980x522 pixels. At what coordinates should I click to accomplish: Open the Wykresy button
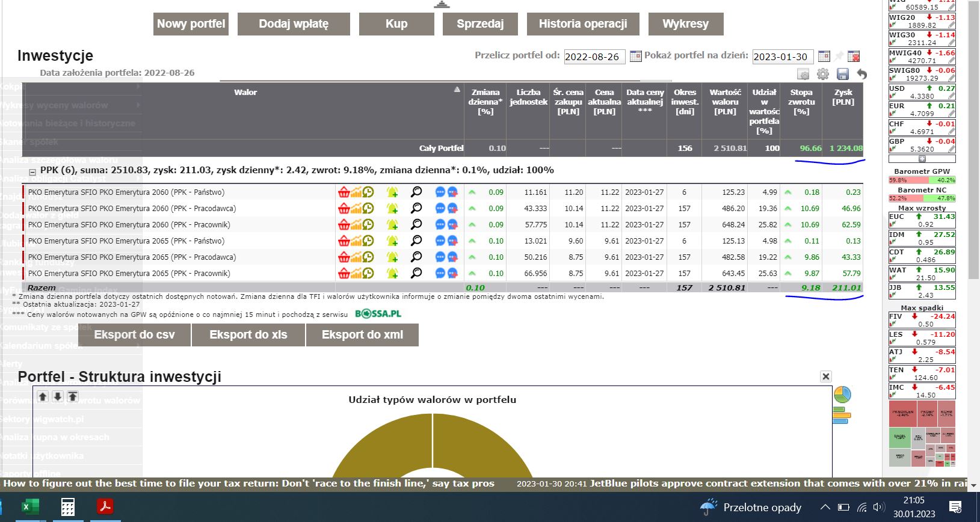click(x=686, y=24)
